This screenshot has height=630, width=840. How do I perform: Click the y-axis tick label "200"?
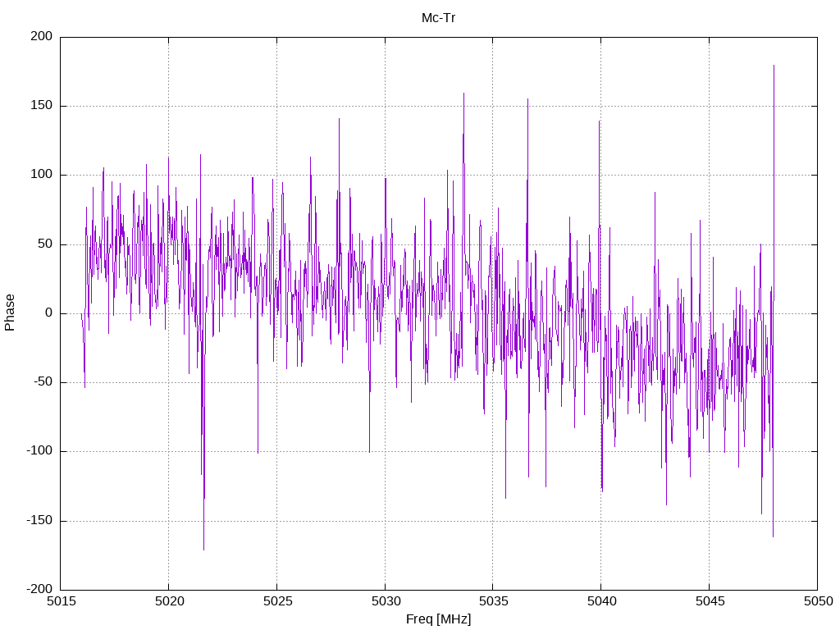point(42,36)
